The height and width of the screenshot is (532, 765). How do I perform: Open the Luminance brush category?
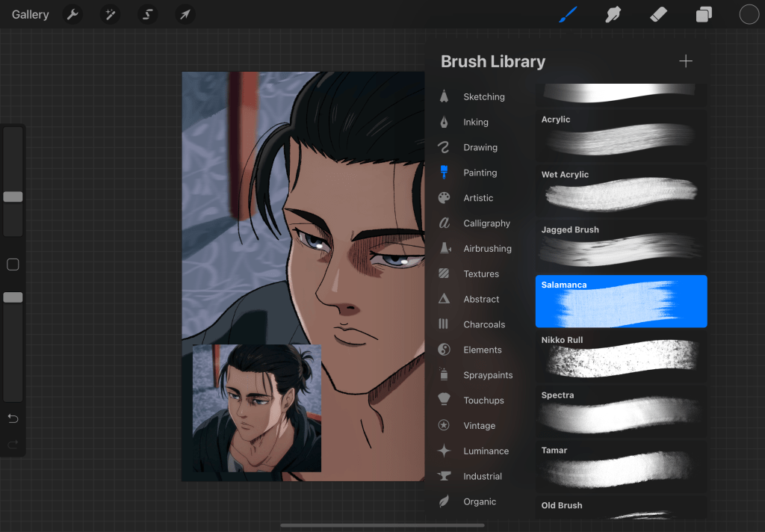pos(487,451)
